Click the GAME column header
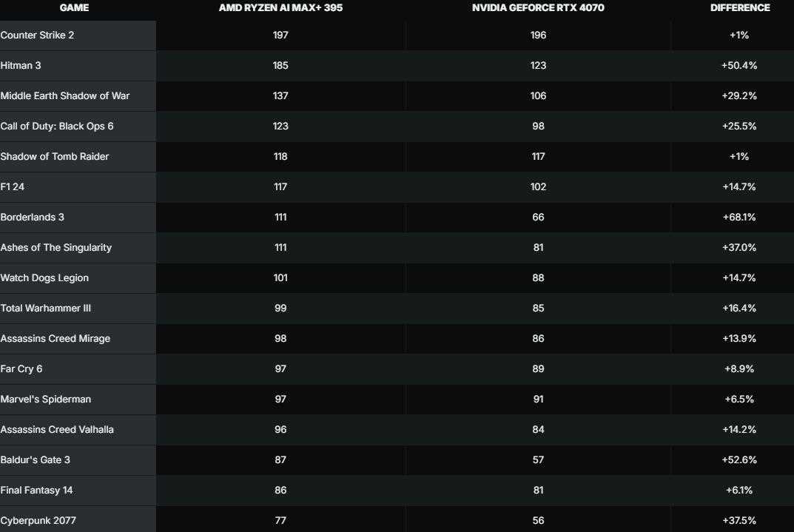This screenshot has width=794, height=532. click(74, 8)
